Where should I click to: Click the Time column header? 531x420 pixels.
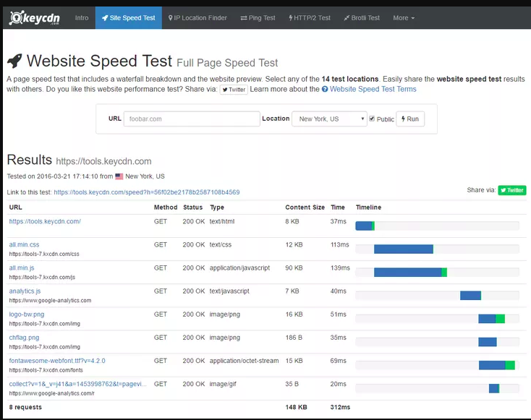pyautogui.click(x=338, y=207)
